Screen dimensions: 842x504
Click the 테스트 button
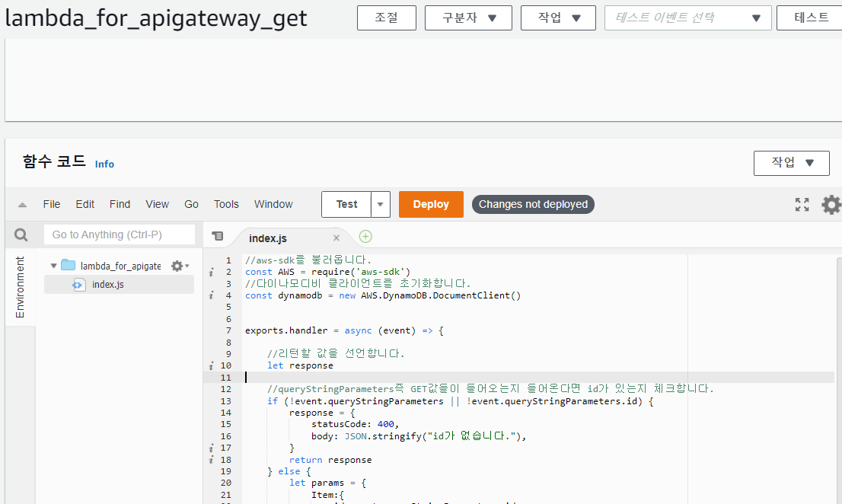(810, 18)
